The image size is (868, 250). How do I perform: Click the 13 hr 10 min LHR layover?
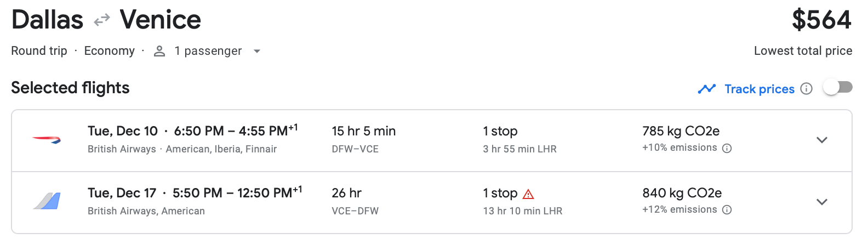(522, 211)
